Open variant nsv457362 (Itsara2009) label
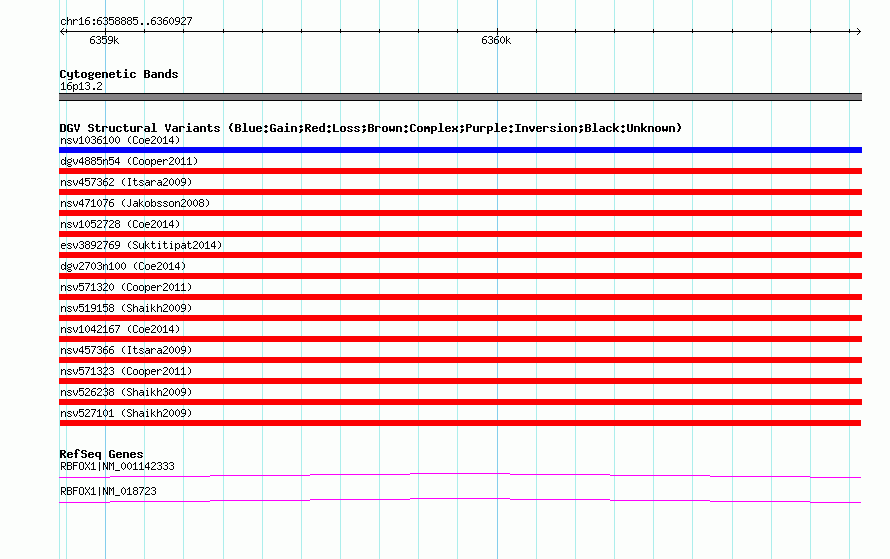This screenshot has height=559, width=890. (x=126, y=182)
